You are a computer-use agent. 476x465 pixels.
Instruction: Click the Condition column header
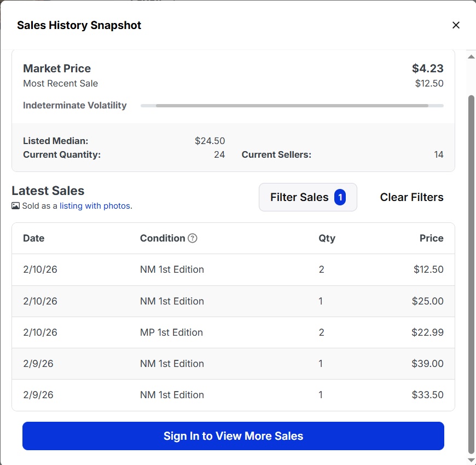coord(162,238)
